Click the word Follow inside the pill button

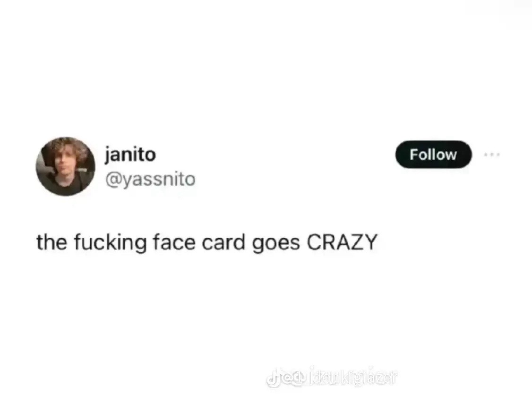[433, 155]
